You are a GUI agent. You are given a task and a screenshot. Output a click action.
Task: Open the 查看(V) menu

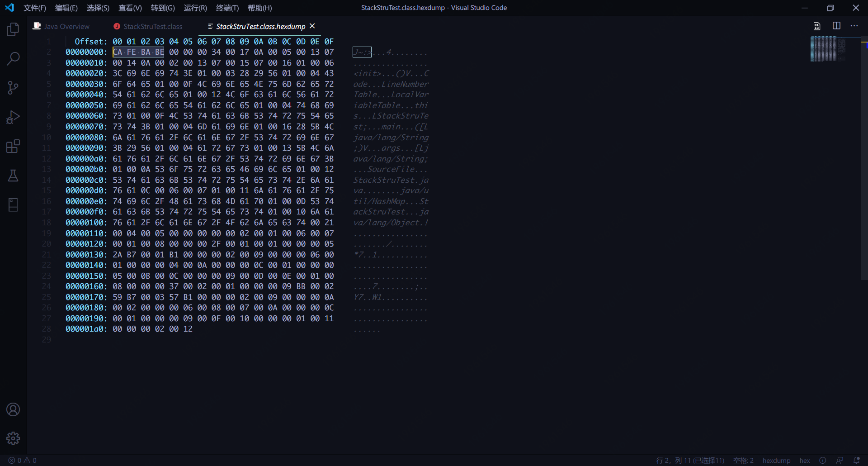point(130,8)
